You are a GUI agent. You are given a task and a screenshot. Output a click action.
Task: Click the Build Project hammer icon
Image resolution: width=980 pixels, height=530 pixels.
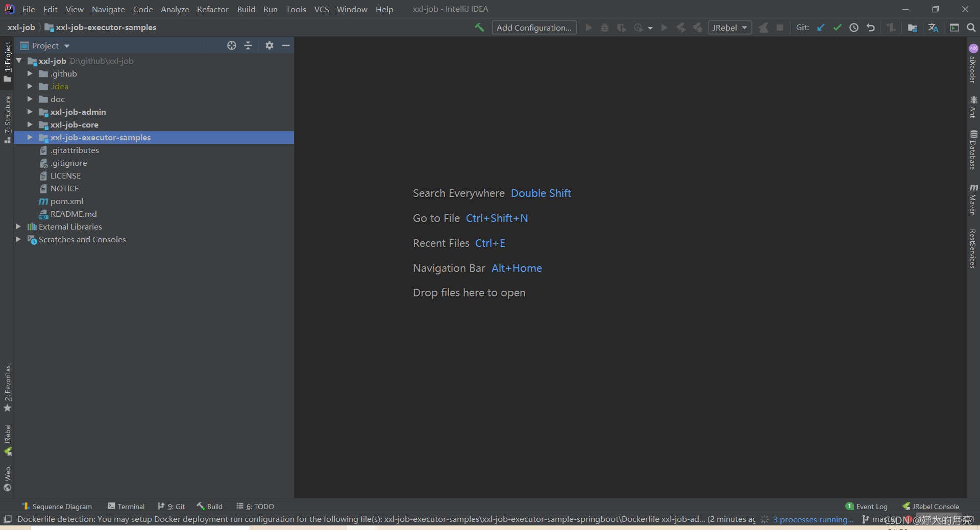479,28
